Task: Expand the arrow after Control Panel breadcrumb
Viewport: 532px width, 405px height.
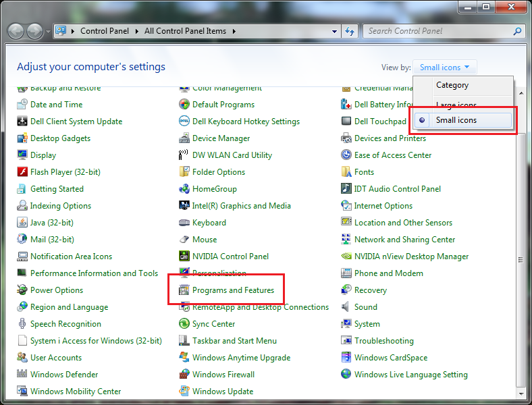Action: (137, 31)
